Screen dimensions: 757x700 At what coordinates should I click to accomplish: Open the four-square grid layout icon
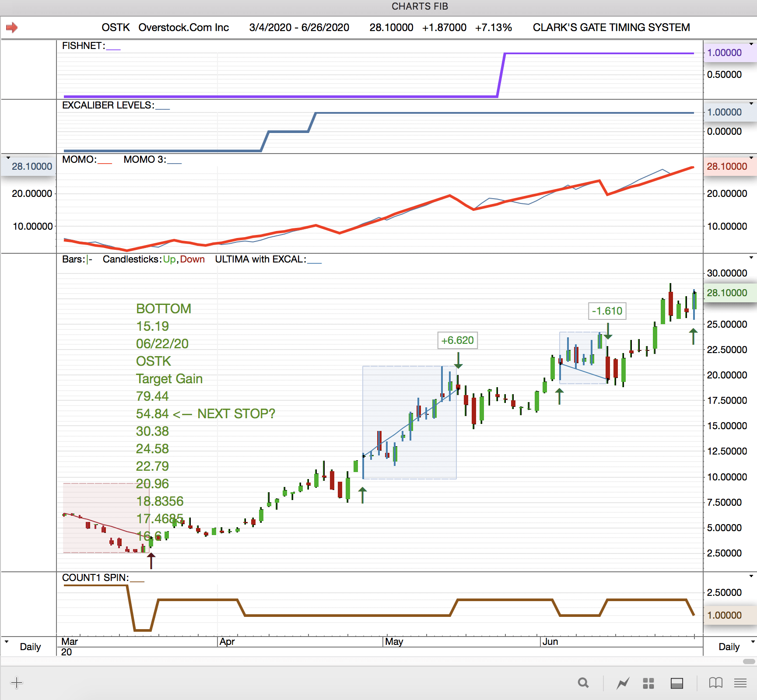[648, 683]
